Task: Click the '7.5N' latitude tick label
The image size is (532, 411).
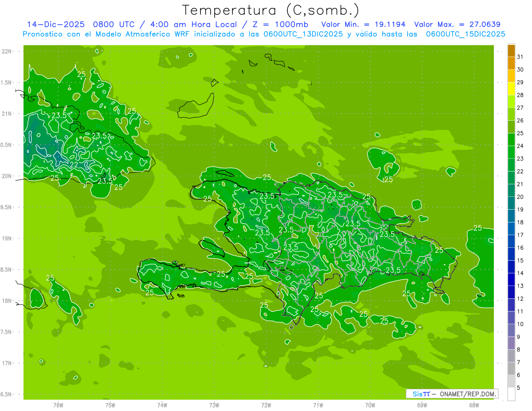Action: point(7,332)
